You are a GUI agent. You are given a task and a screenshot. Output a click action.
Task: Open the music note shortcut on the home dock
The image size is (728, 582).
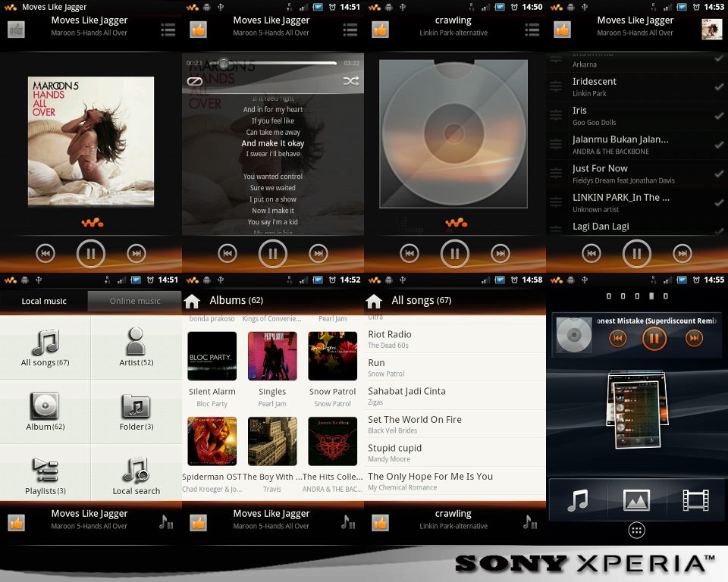578,500
